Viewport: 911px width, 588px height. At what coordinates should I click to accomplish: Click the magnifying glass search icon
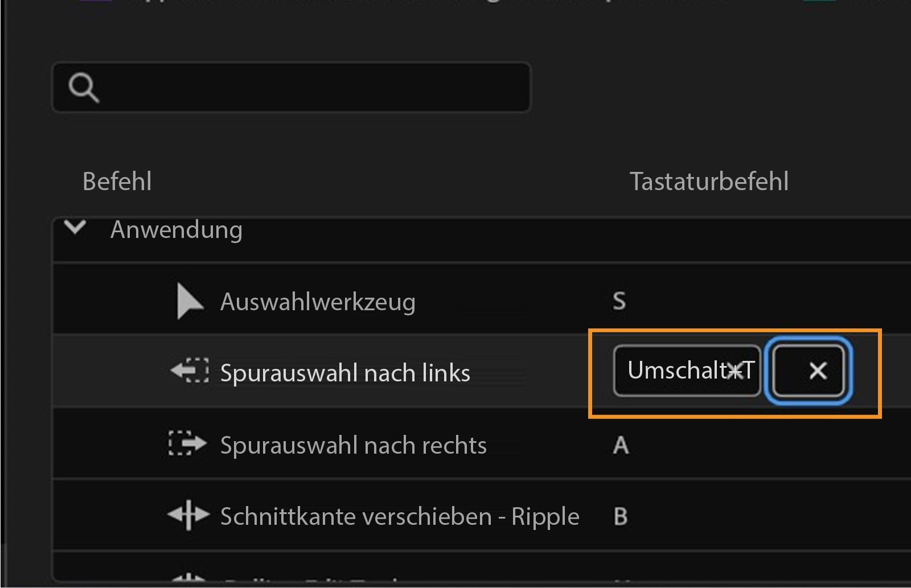click(84, 88)
